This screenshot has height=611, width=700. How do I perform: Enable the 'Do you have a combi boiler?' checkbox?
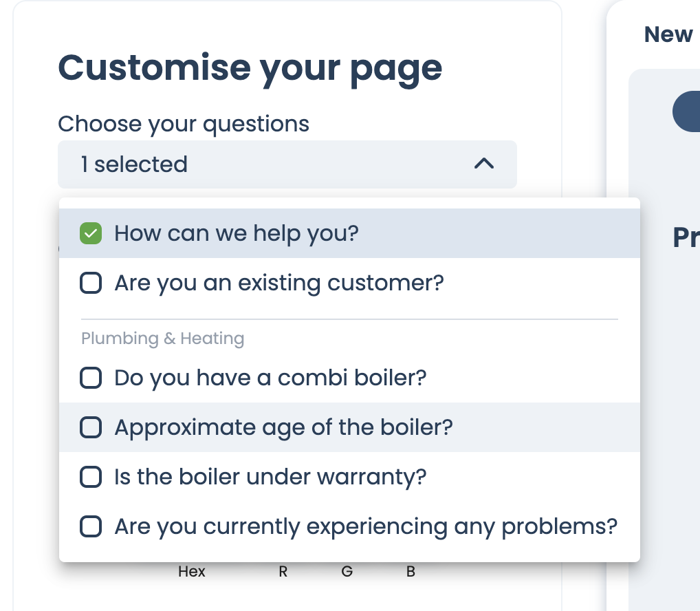click(x=91, y=378)
